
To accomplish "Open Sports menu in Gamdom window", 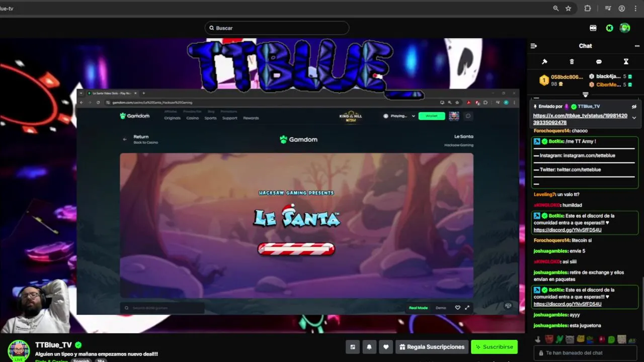I will pos(210,118).
